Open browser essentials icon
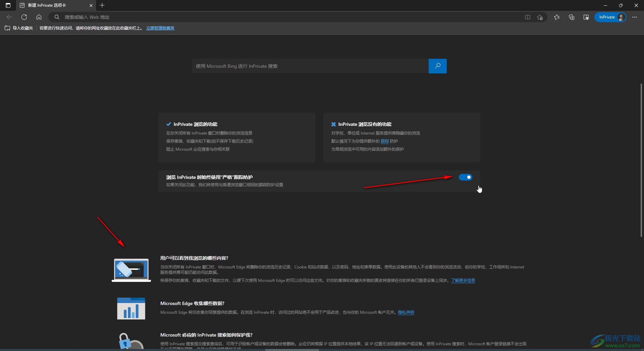 point(586,17)
